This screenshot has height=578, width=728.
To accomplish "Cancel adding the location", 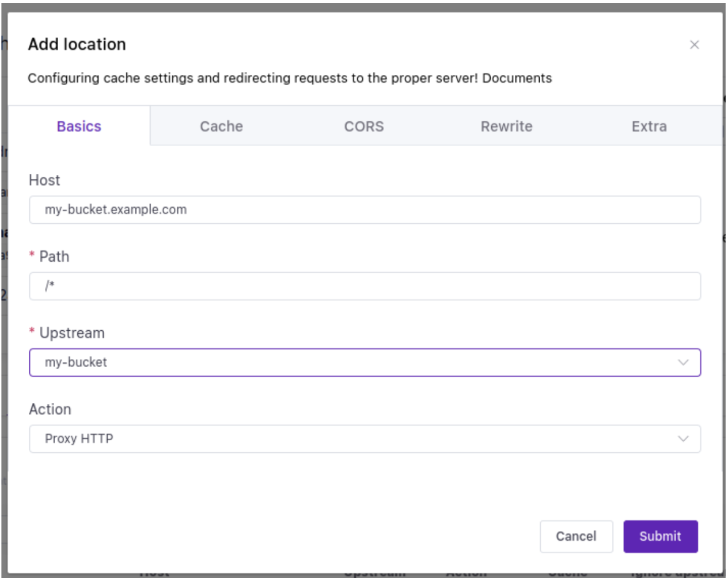I will click(x=576, y=536).
